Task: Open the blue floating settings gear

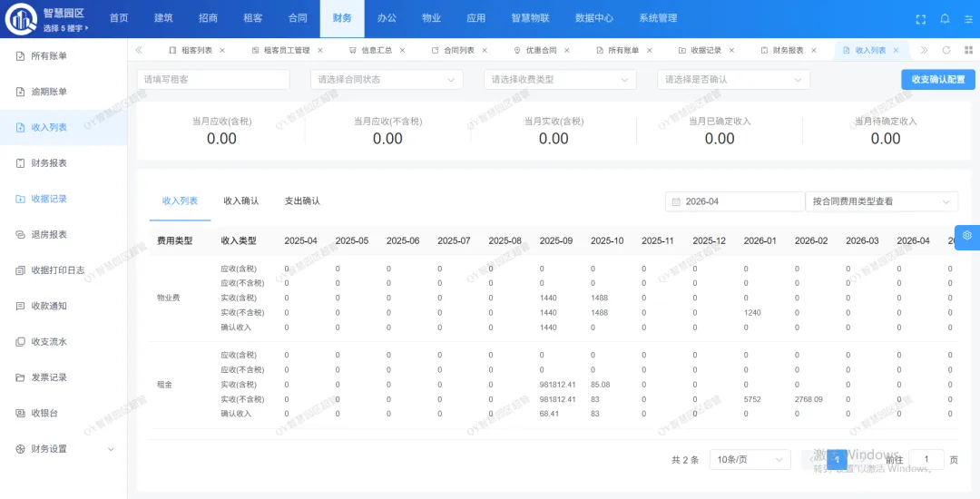Action: [x=967, y=236]
